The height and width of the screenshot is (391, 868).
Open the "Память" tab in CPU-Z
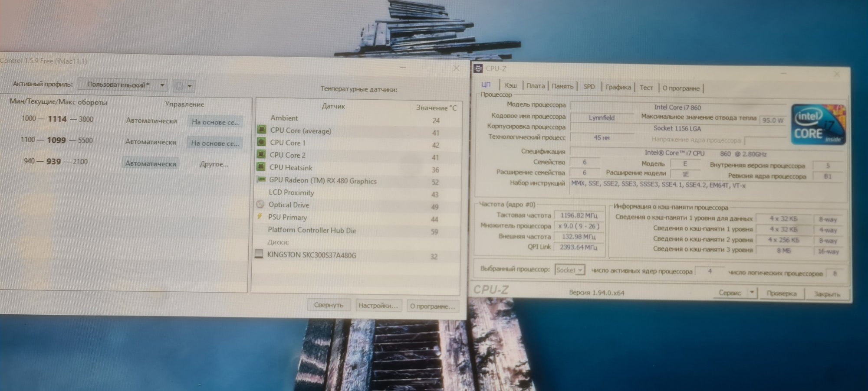click(562, 86)
